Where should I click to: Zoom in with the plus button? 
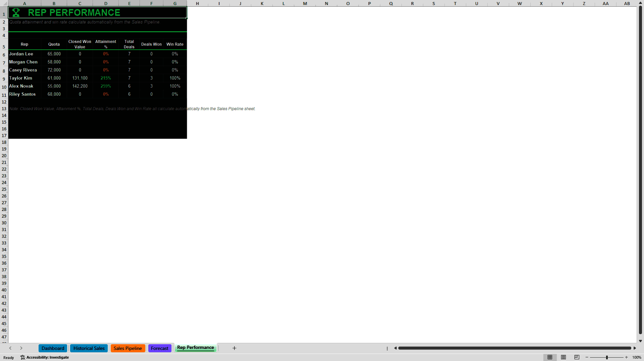click(x=627, y=357)
